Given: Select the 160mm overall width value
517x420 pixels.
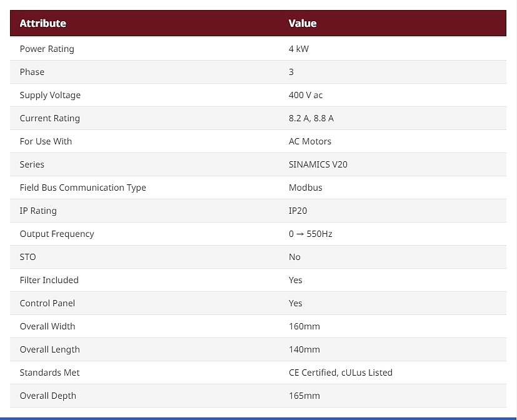Looking at the screenshot, I should pyautogui.click(x=304, y=326).
